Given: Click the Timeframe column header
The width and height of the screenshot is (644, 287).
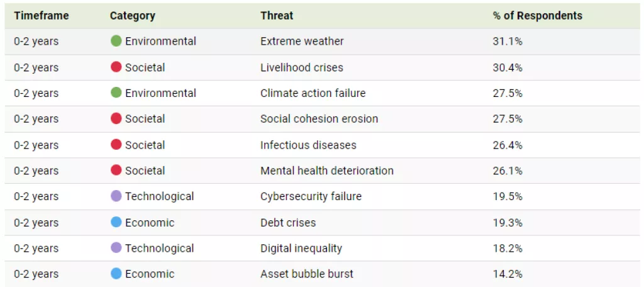Looking at the screenshot, I should click(42, 16).
